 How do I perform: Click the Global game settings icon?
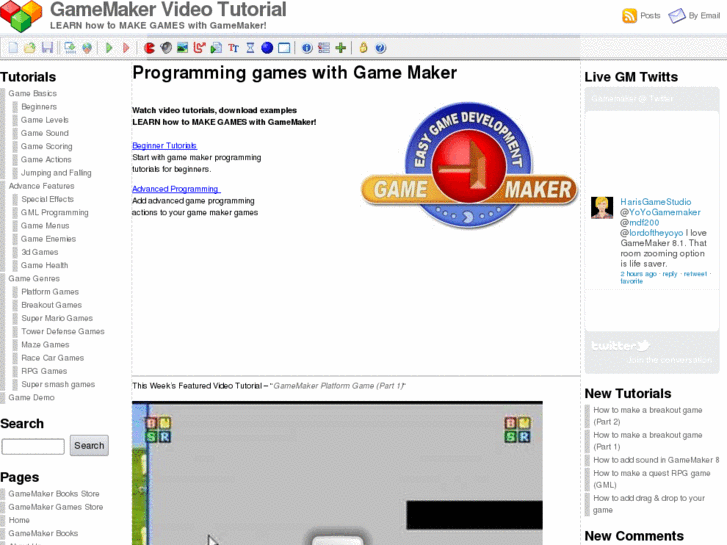[x=324, y=48]
